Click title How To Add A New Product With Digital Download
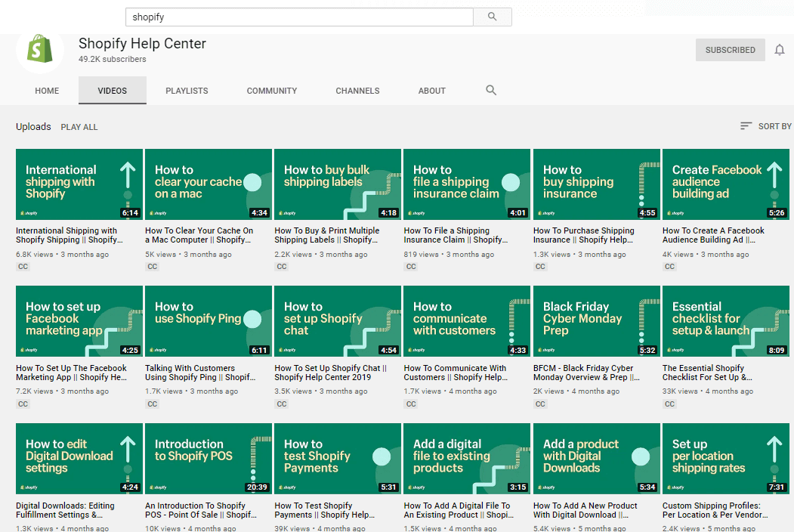The height and width of the screenshot is (532, 794). click(585, 509)
